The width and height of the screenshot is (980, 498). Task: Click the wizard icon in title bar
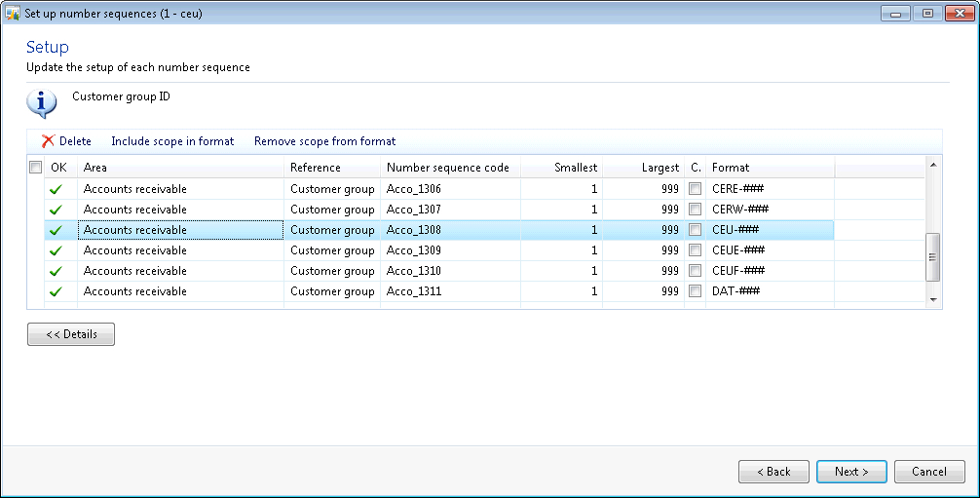pos(13,13)
